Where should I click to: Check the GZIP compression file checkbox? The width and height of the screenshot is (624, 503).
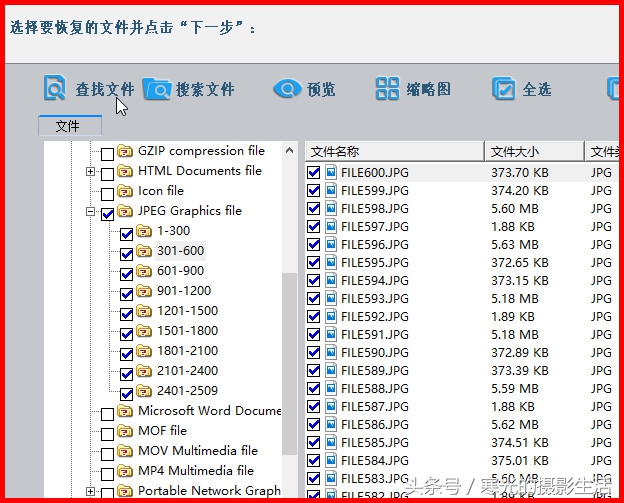tap(107, 154)
